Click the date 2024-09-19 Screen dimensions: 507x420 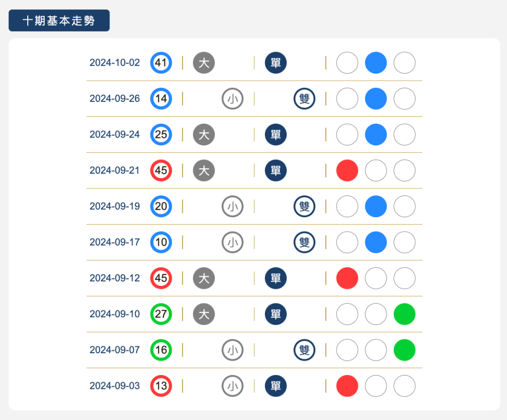click(115, 206)
